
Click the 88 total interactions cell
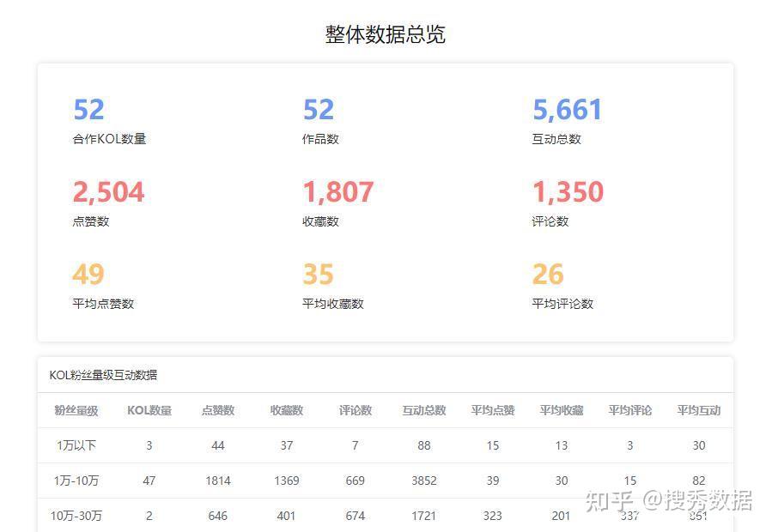pos(424,445)
